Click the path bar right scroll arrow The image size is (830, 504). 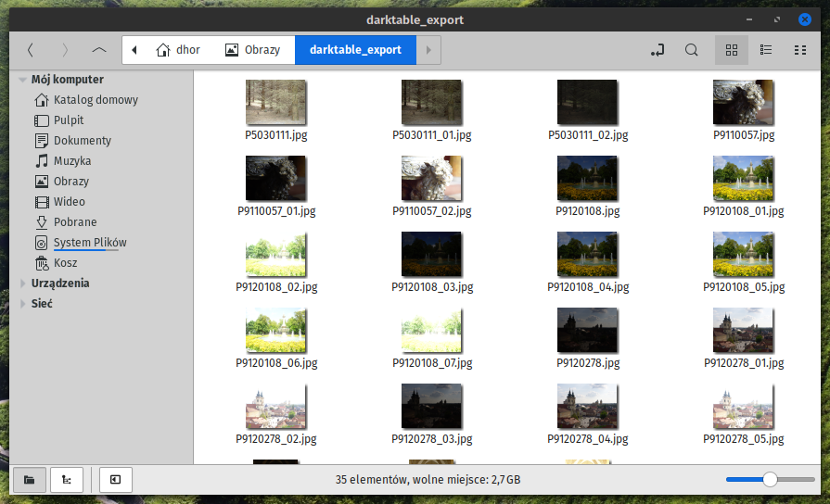point(428,50)
